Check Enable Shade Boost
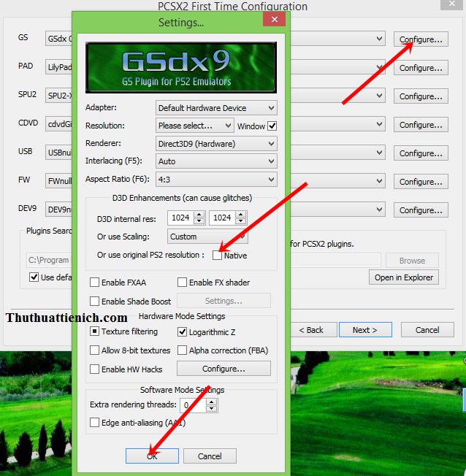This screenshot has width=466, height=476. 94,301
